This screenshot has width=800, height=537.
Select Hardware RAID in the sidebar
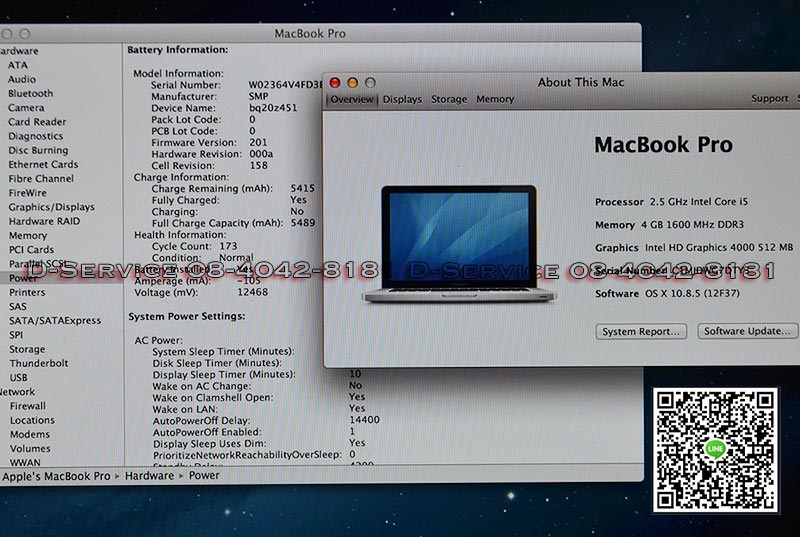click(44, 221)
